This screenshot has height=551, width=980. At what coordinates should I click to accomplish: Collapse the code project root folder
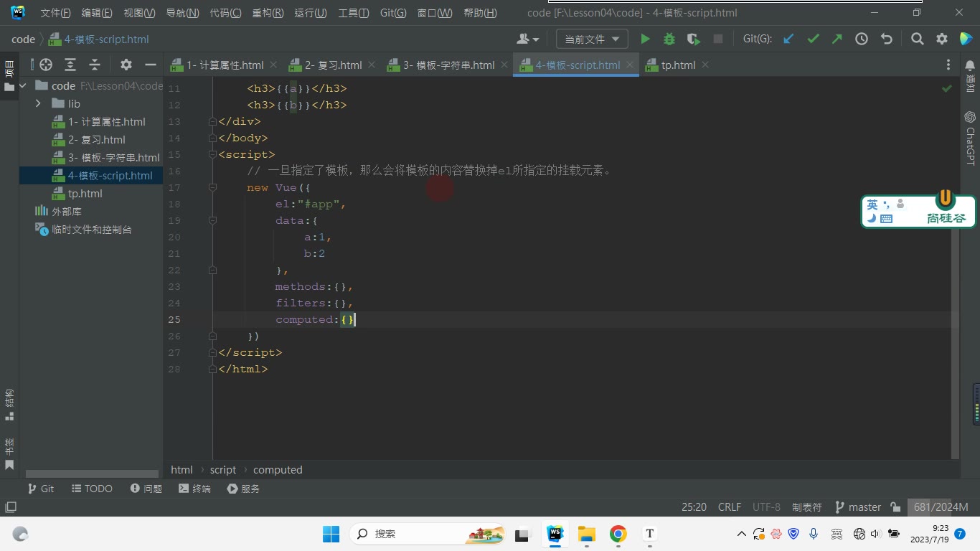(x=24, y=86)
